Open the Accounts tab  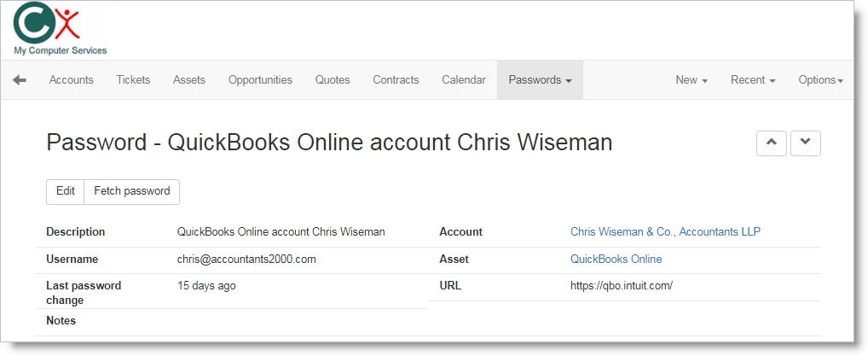click(x=71, y=79)
